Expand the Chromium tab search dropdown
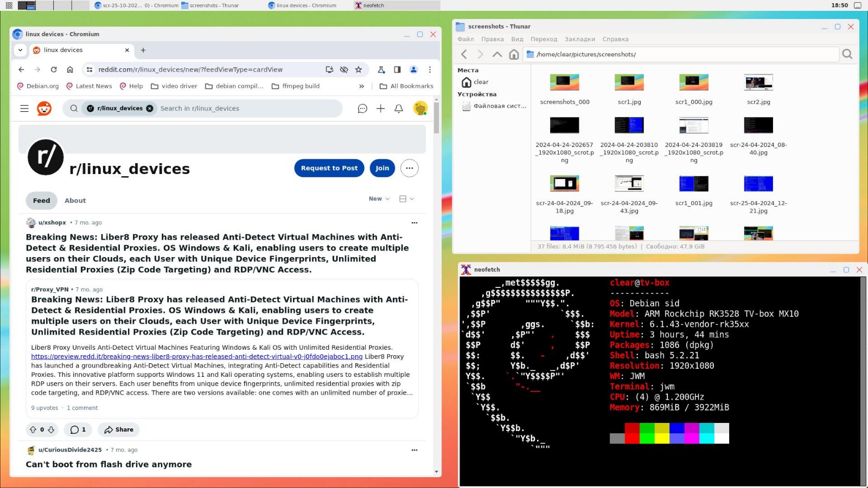This screenshot has width=868, height=488. click(20, 50)
